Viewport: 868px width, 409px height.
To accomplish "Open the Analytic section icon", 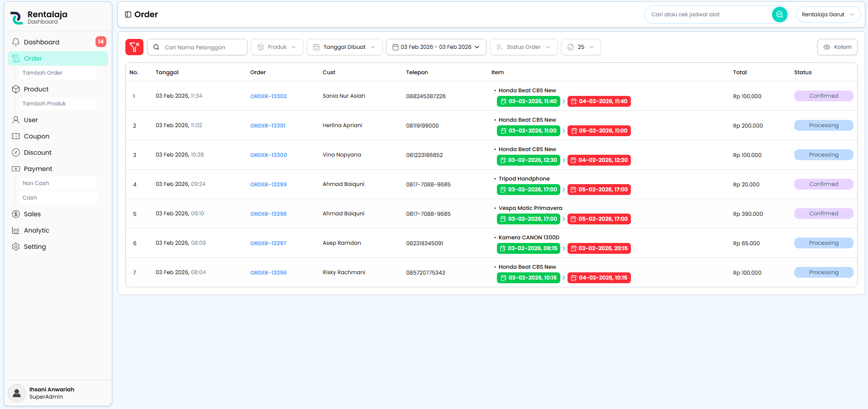I will click(16, 230).
